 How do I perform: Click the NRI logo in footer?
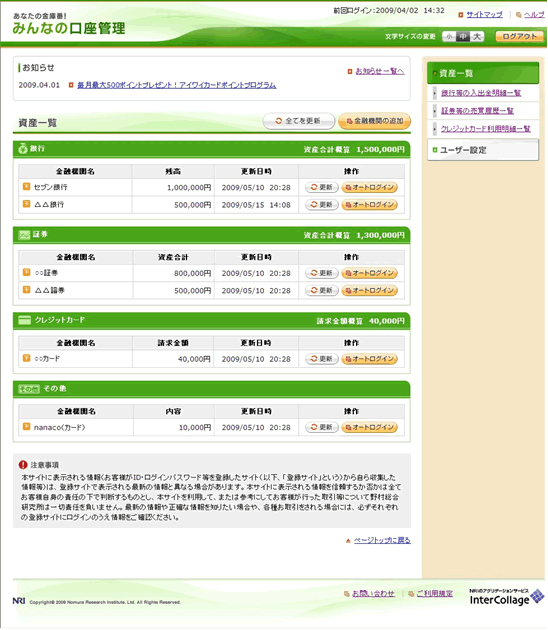click(19, 601)
